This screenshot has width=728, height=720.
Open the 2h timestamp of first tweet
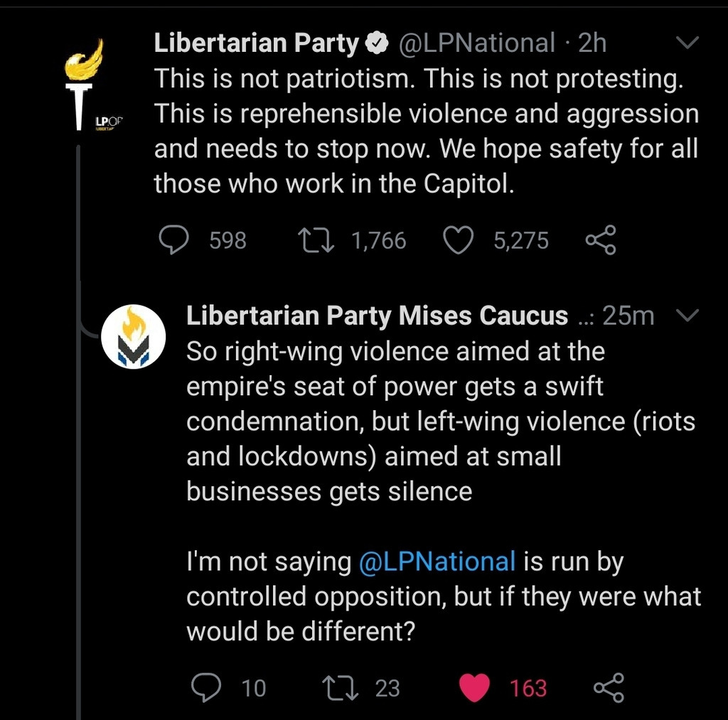(x=593, y=43)
